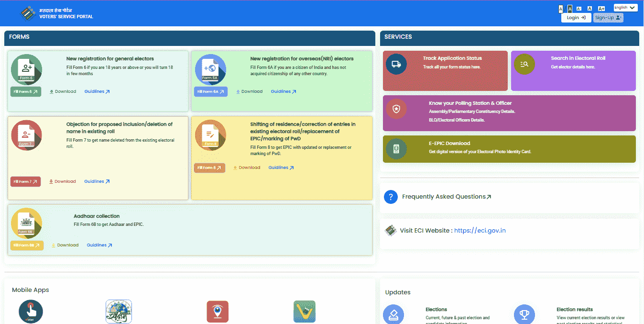Click the Search in Electoral Roll icon
Screen dimensions: 644x324
(524, 64)
